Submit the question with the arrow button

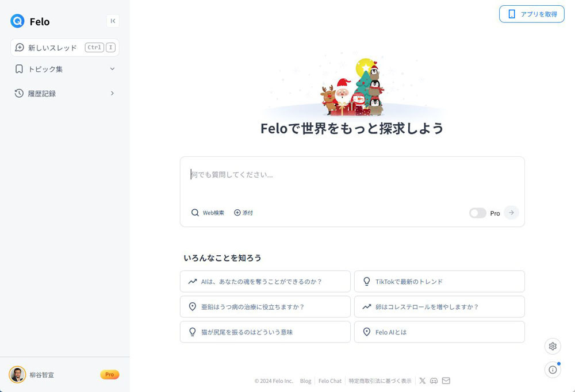(x=511, y=213)
